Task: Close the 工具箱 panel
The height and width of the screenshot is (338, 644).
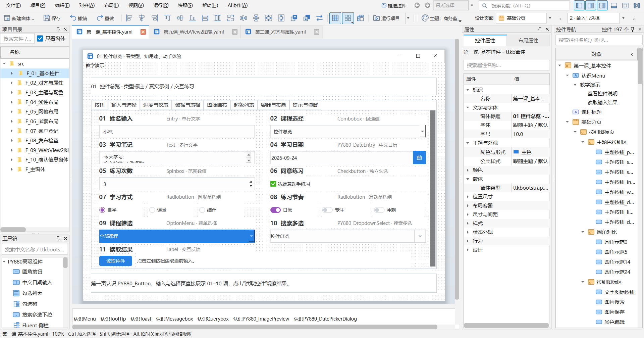Action: coord(65,238)
